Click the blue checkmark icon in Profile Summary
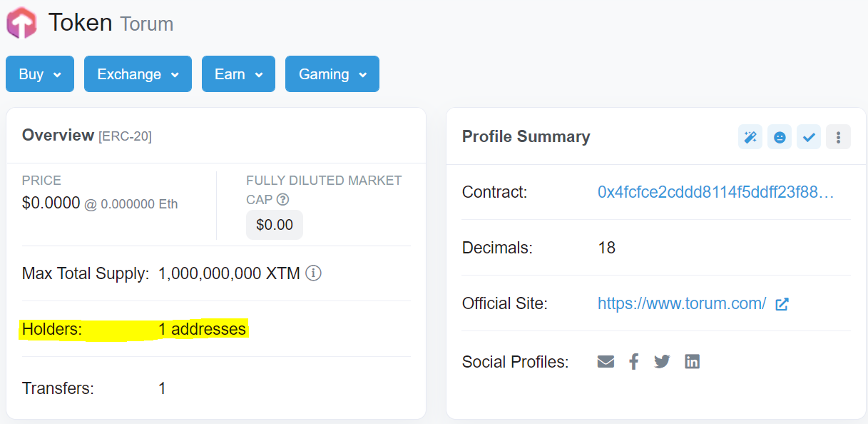Image resolution: width=868 pixels, height=424 pixels. click(x=809, y=137)
